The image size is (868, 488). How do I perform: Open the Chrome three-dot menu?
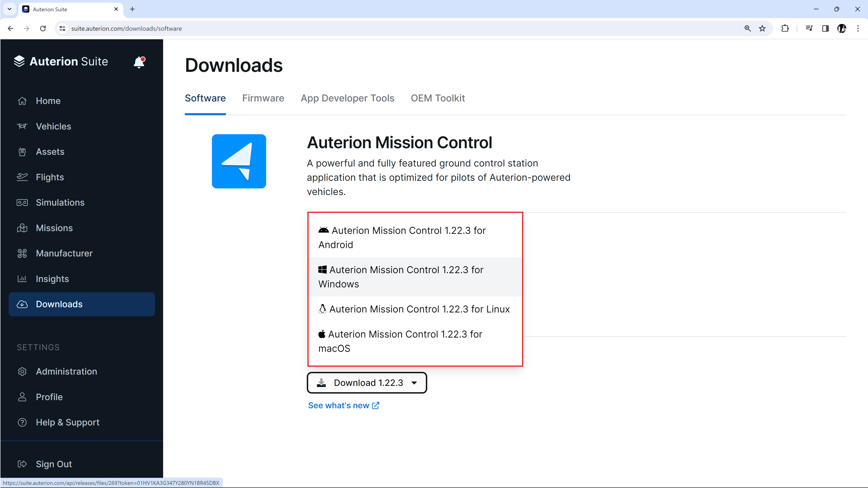click(x=858, y=29)
